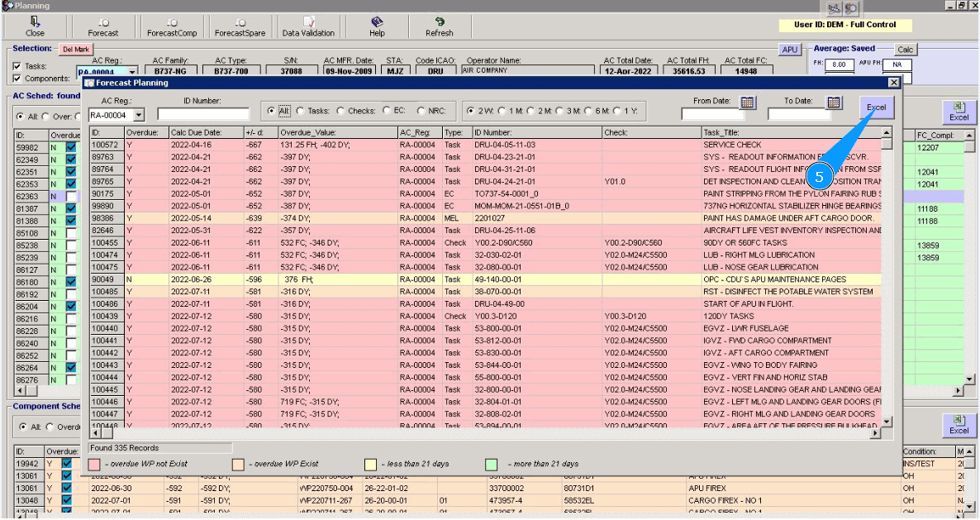Click Excel icon in Component Sched panel

959,425
